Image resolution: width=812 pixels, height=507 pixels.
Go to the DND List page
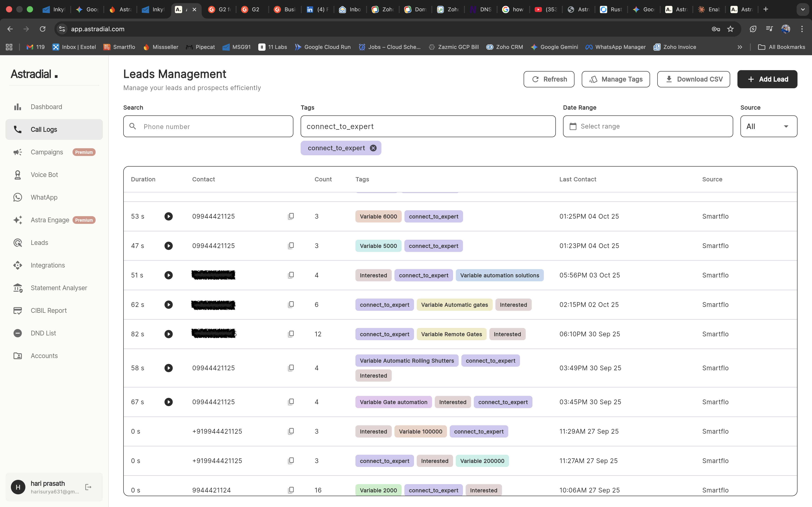point(43,333)
